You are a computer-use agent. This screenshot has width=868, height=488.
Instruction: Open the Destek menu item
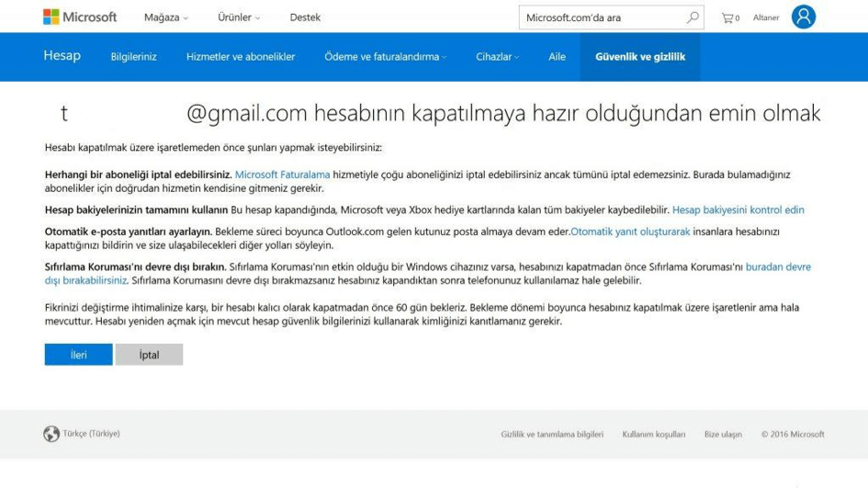305,17
